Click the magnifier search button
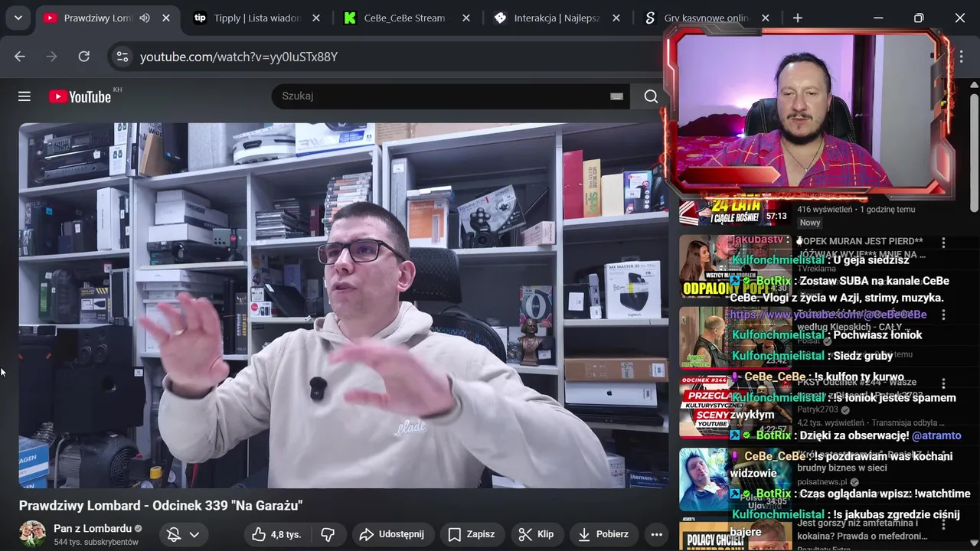980x551 pixels. click(x=651, y=96)
